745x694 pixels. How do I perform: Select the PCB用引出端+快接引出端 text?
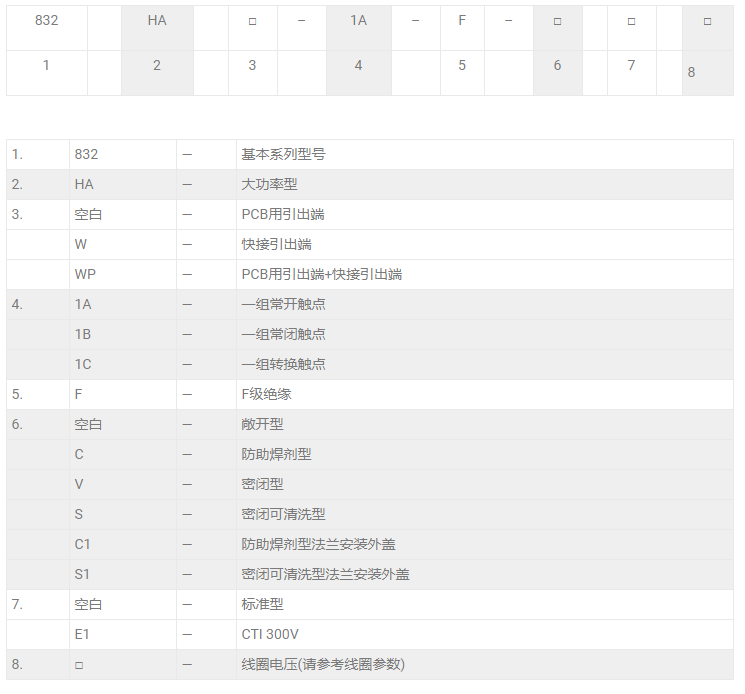coord(321,274)
